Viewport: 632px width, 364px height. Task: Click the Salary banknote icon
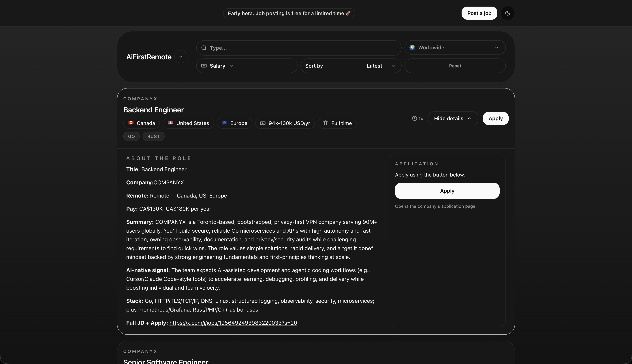(204, 66)
